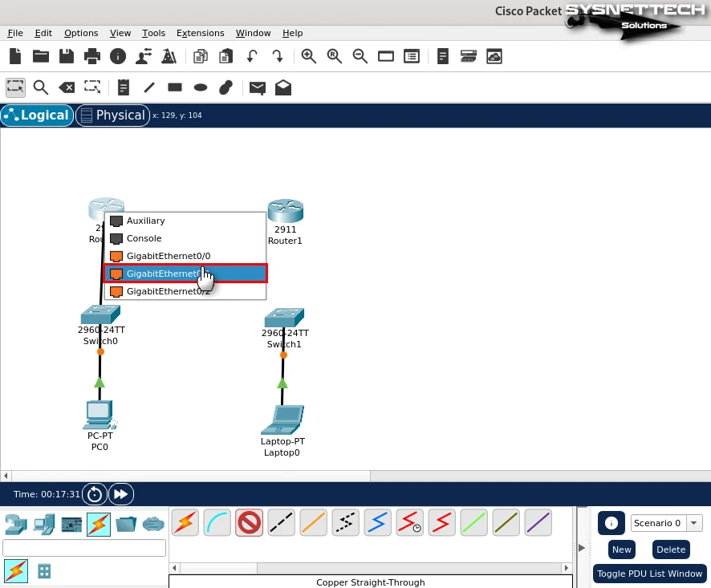The image size is (711, 588).
Task: Choose the Console port from list
Action: coord(144,238)
